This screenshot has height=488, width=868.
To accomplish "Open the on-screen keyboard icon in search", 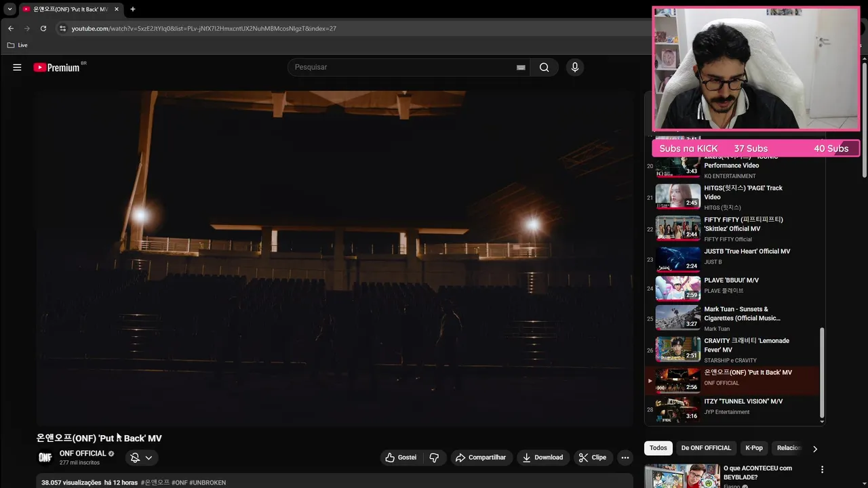I will tap(521, 67).
